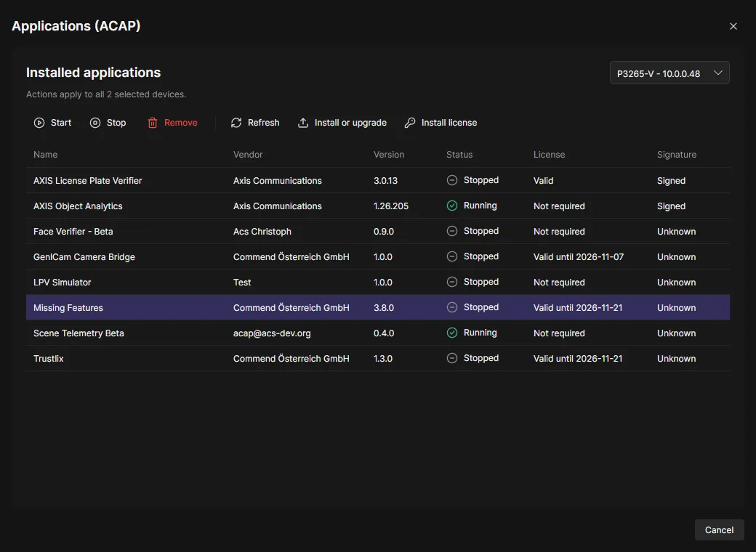Click version 1.3.0
Image resolution: width=756 pixels, height=552 pixels.
[x=383, y=359]
